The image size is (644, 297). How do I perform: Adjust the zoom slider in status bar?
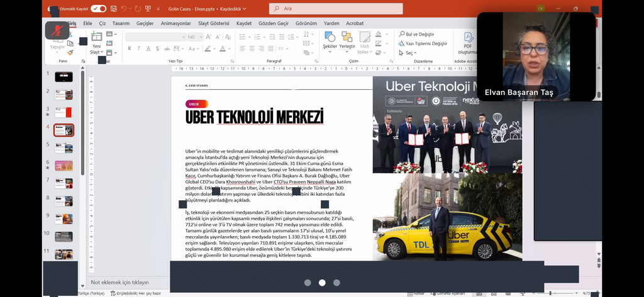coord(550,293)
